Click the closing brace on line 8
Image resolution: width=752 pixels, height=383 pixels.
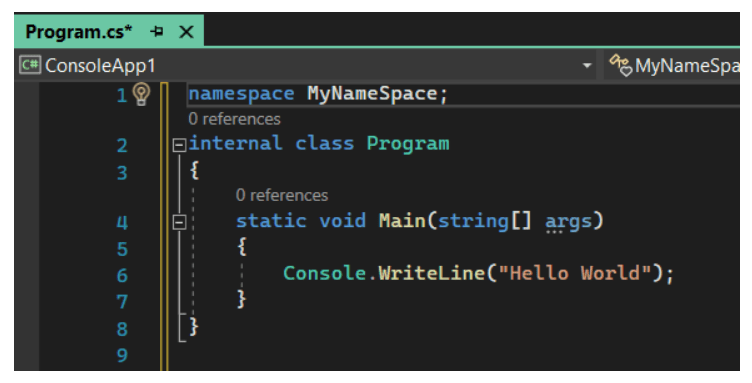click(x=194, y=327)
